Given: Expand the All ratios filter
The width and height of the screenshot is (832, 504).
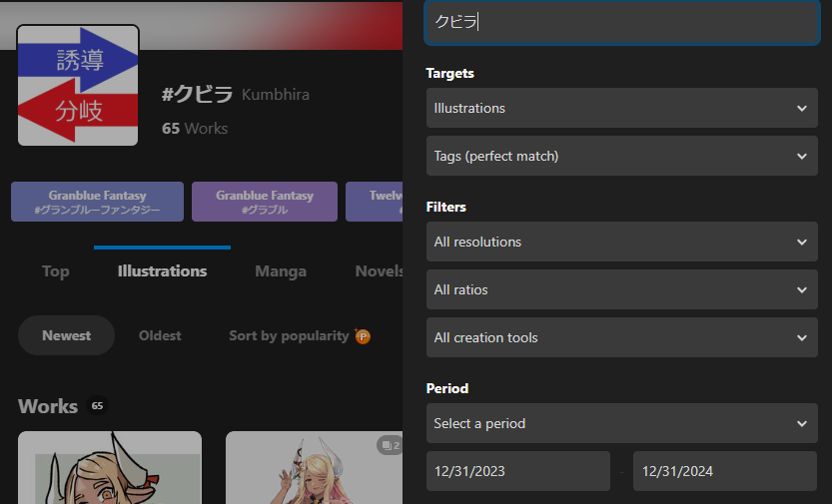Looking at the screenshot, I should 622,289.
